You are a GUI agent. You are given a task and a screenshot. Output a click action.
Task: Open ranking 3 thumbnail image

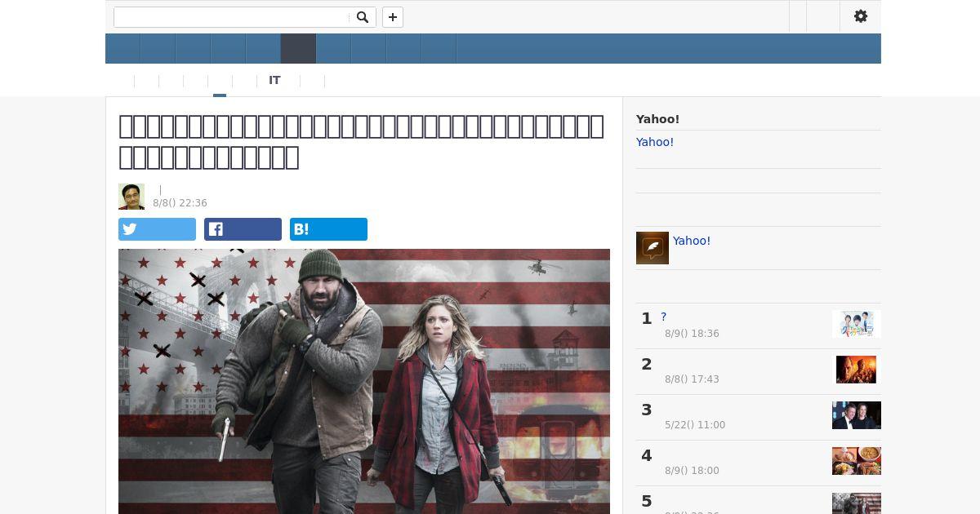coord(856,415)
